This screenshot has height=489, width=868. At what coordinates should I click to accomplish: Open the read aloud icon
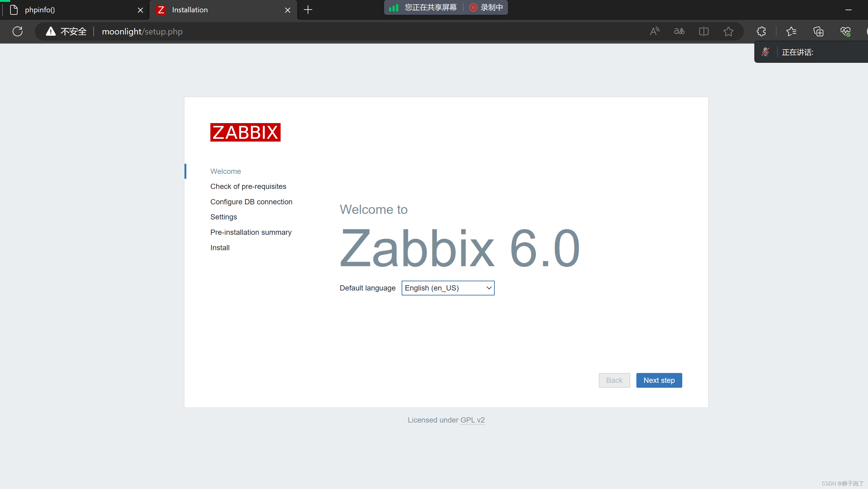[654, 31]
